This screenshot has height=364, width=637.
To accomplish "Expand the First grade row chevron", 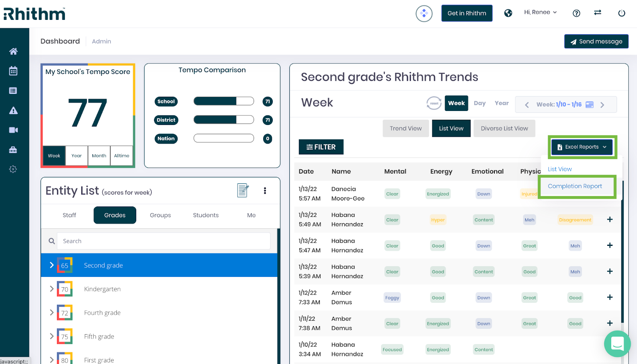I will tap(51, 360).
